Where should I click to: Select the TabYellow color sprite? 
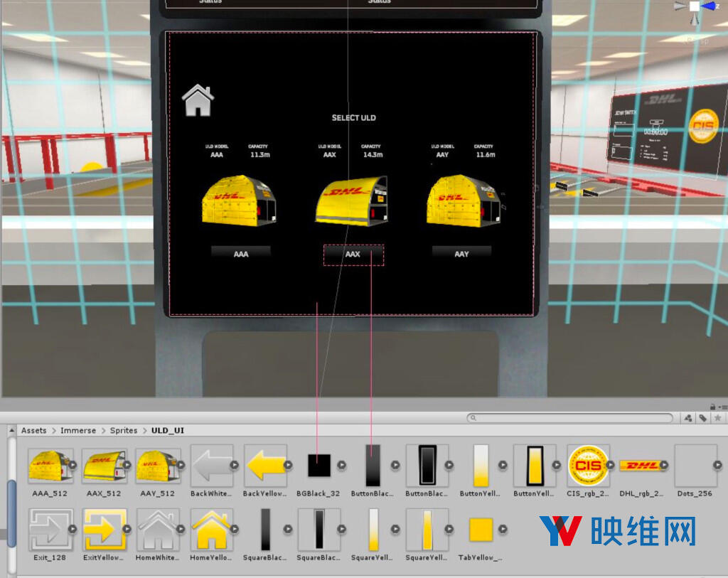(x=481, y=530)
